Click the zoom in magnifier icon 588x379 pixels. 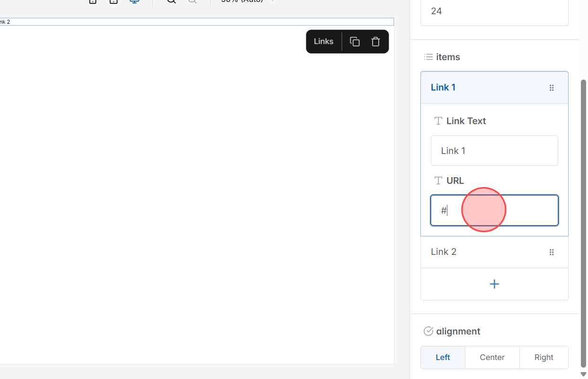(170, 2)
